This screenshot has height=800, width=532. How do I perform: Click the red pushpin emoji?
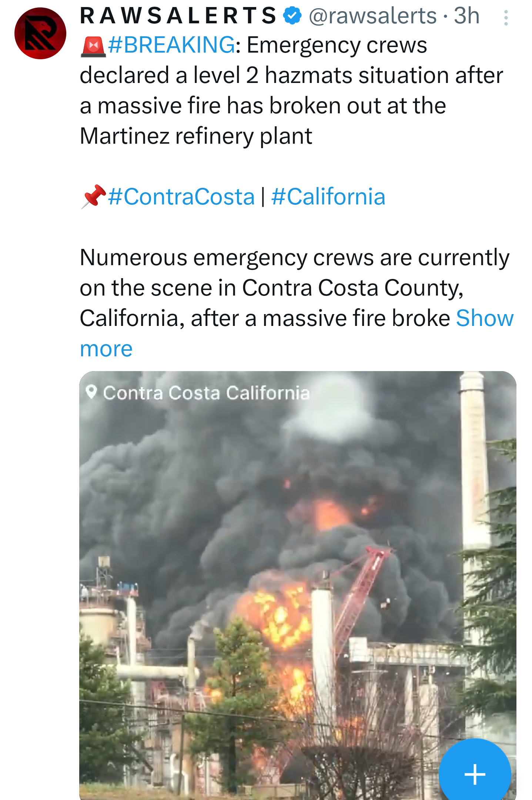point(93,196)
